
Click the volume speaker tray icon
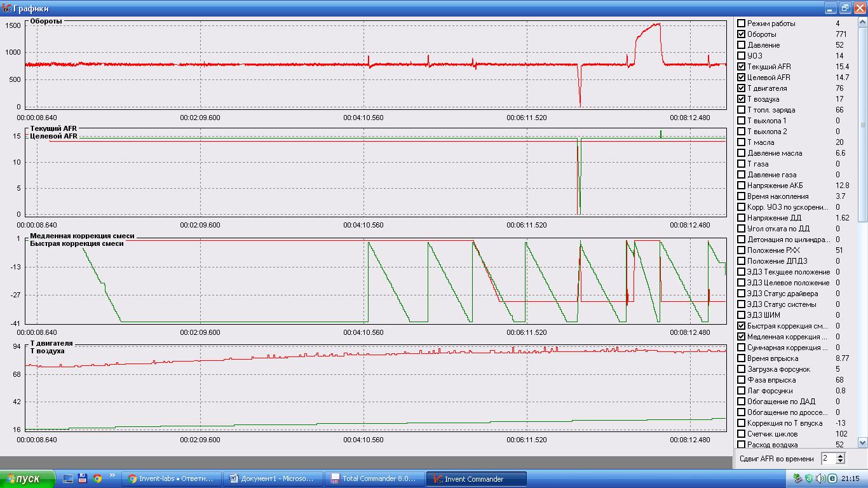click(820, 478)
